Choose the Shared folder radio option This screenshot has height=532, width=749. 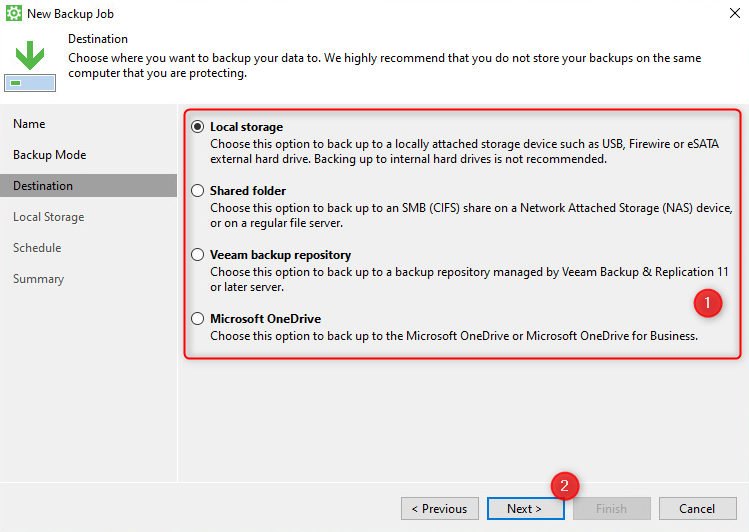[x=198, y=191]
